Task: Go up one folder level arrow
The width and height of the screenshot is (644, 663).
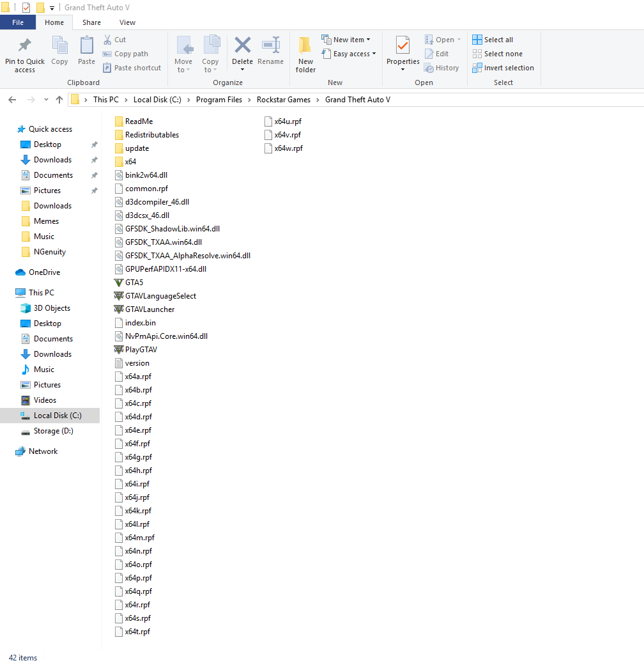Action: 59,100
